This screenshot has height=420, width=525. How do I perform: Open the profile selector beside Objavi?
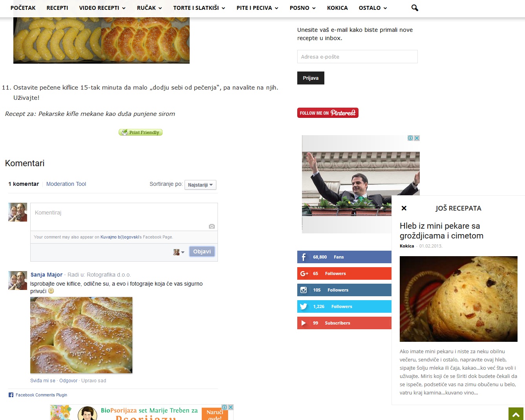click(179, 252)
